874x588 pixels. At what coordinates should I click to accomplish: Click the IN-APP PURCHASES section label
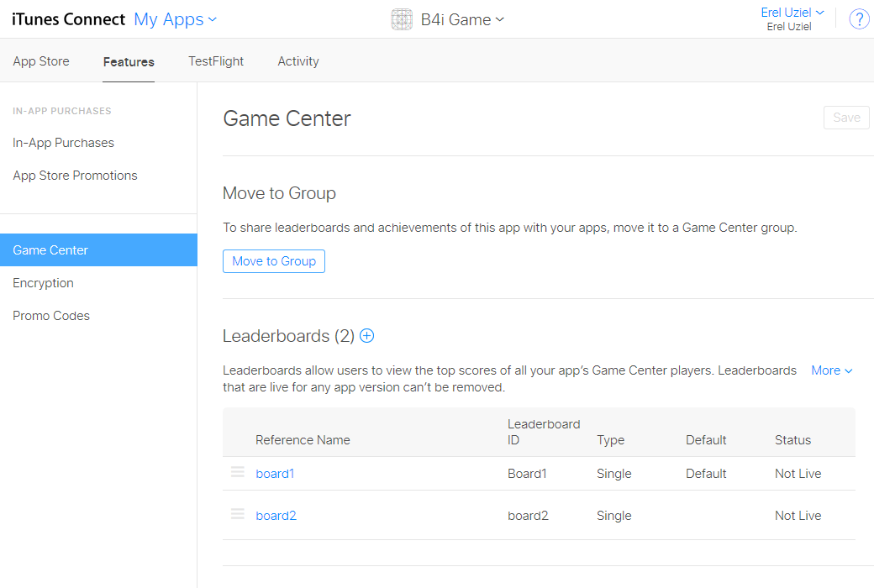(x=62, y=111)
